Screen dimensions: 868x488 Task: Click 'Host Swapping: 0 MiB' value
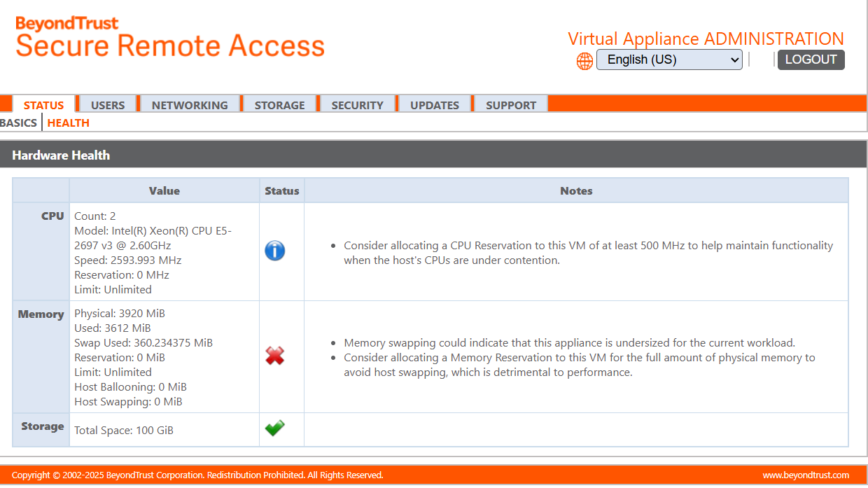coord(128,401)
